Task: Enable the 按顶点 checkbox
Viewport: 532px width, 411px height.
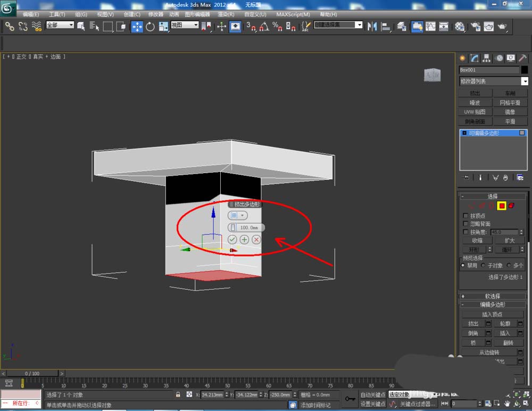Action: (466, 216)
